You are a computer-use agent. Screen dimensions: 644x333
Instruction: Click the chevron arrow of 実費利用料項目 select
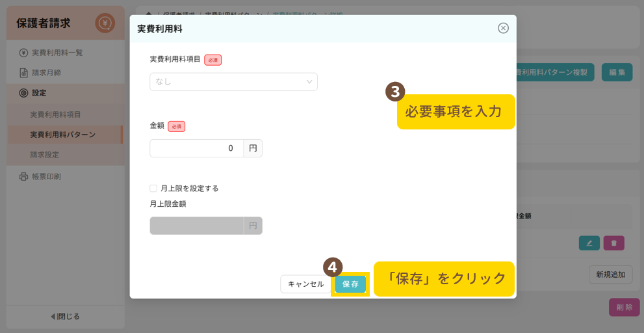point(309,82)
